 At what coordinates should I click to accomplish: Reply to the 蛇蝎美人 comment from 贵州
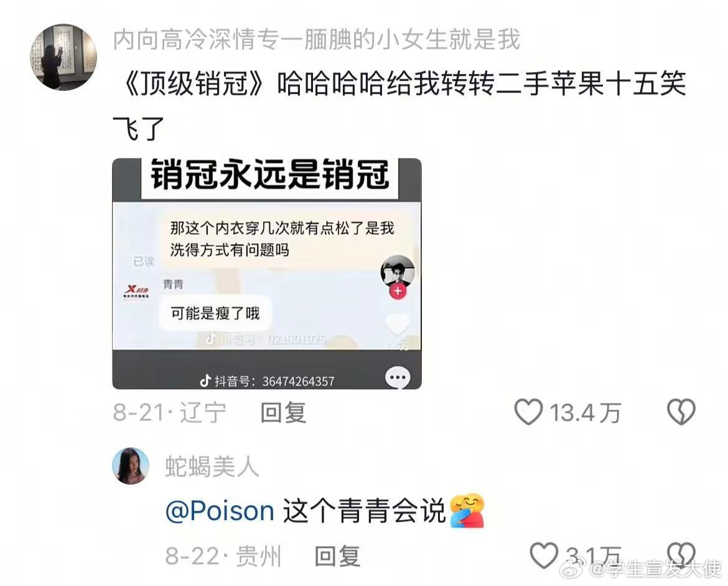pos(337,556)
